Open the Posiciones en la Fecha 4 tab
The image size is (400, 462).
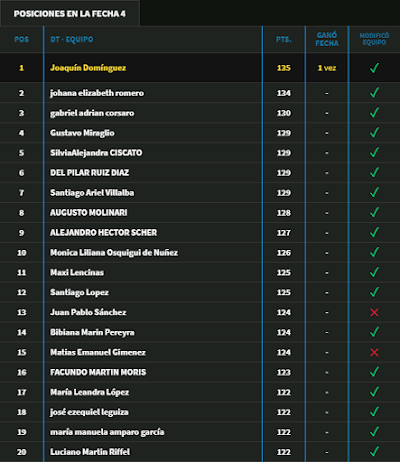70,14
